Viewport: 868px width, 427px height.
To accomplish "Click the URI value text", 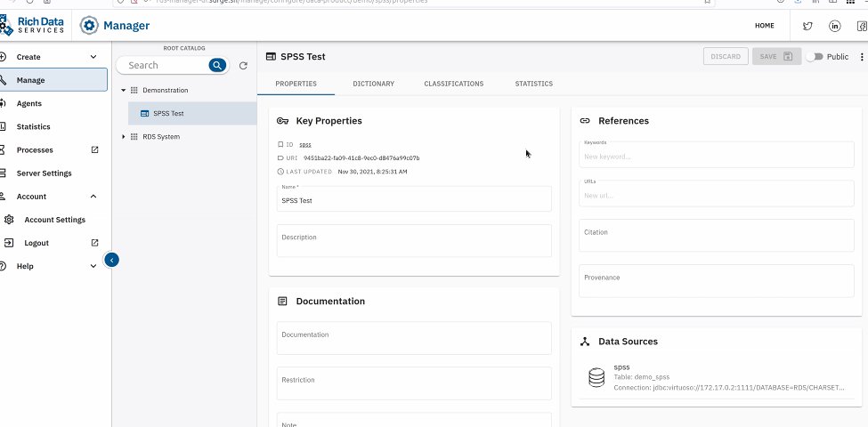I will click(361, 158).
